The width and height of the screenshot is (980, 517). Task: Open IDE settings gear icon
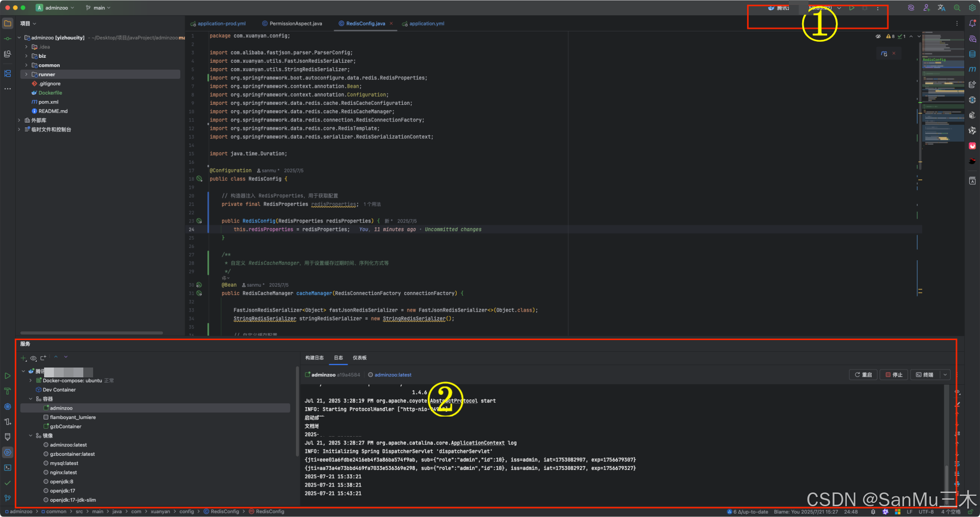click(x=972, y=8)
